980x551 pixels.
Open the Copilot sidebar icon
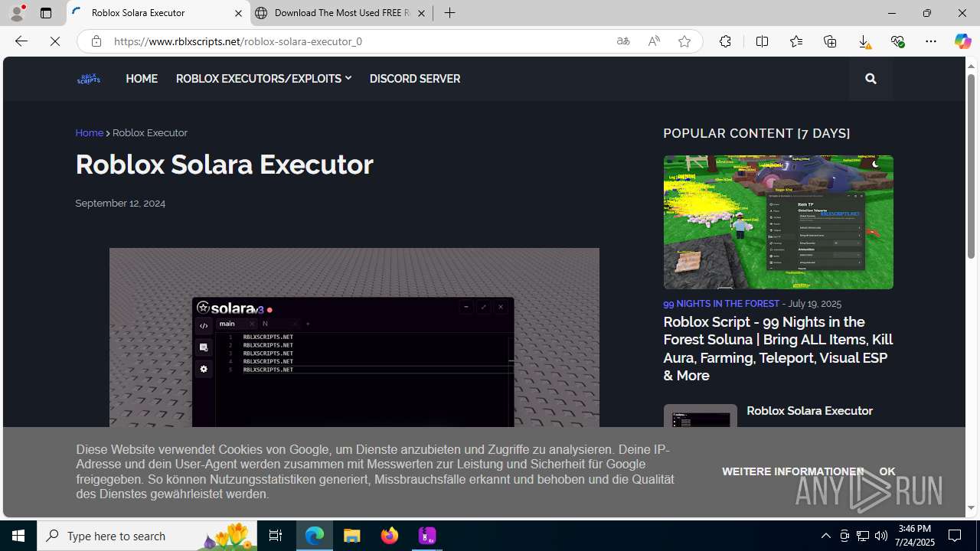[x=962, y=41]
